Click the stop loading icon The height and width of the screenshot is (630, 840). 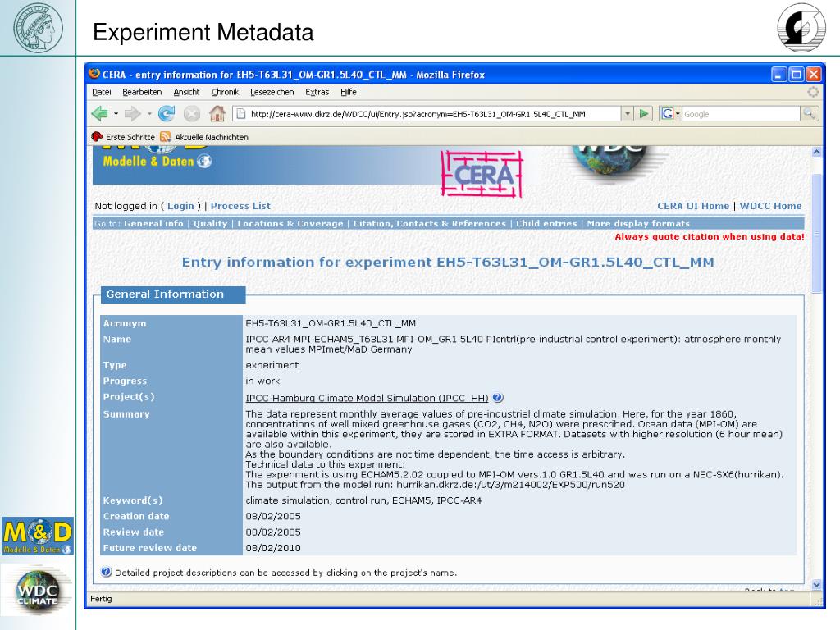[x=192, y=113]
